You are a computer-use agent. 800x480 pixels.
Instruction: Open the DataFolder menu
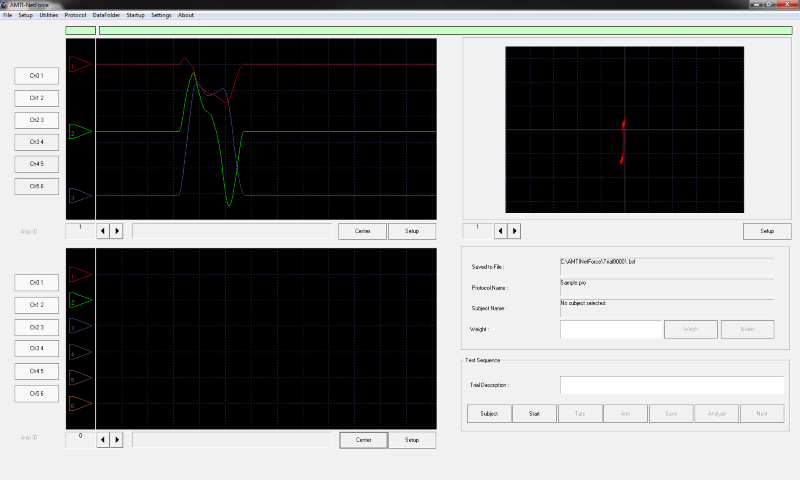(x=106, y=15)
